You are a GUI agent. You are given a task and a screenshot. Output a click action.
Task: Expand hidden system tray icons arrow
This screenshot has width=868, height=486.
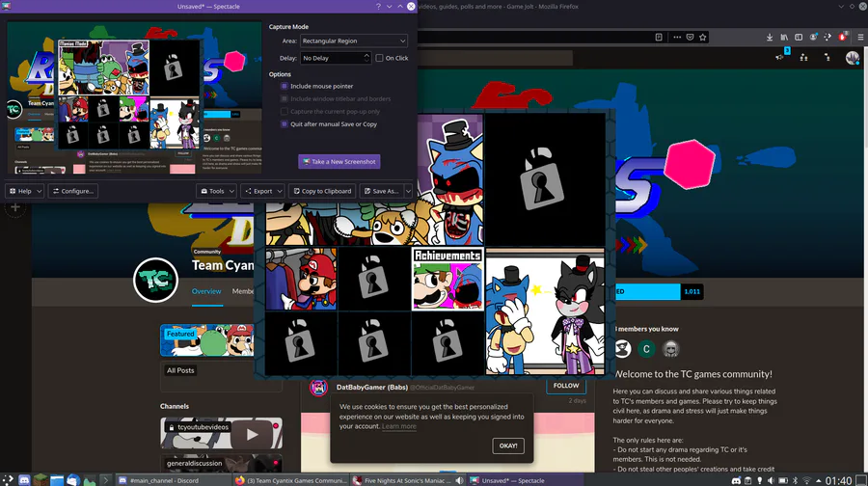[x=818, y=480]
